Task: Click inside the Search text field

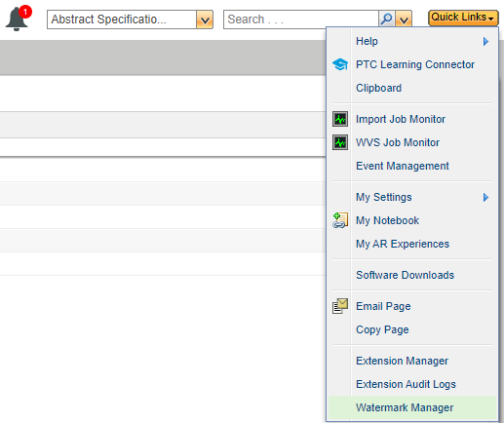Action: (x=301, y=19)
